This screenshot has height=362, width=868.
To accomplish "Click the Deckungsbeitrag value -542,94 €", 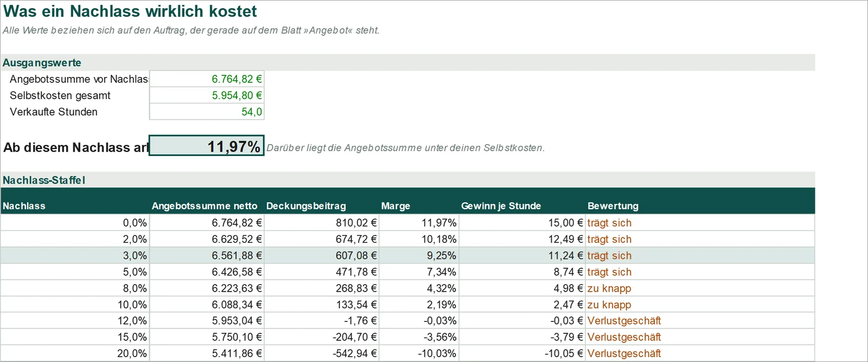I will tap(322, 353).
